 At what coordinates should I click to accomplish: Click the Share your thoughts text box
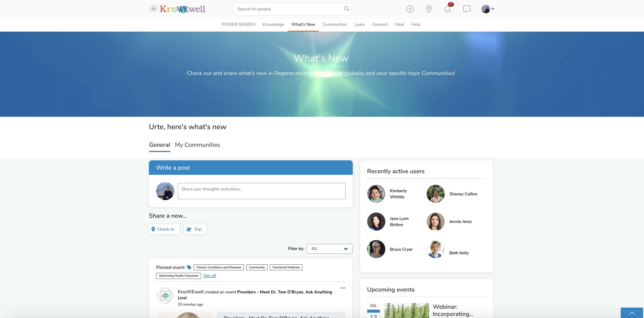(261, 191)
